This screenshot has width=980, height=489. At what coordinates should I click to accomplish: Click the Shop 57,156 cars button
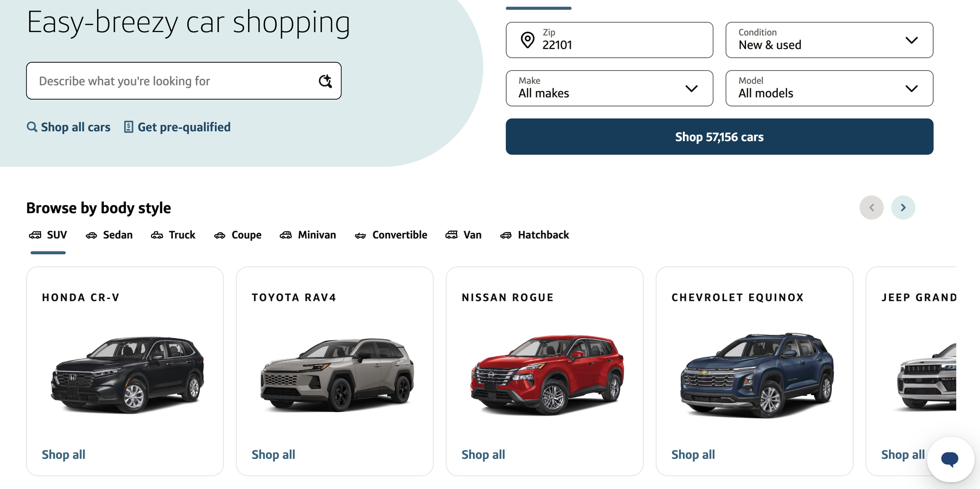tap(719, 136)
